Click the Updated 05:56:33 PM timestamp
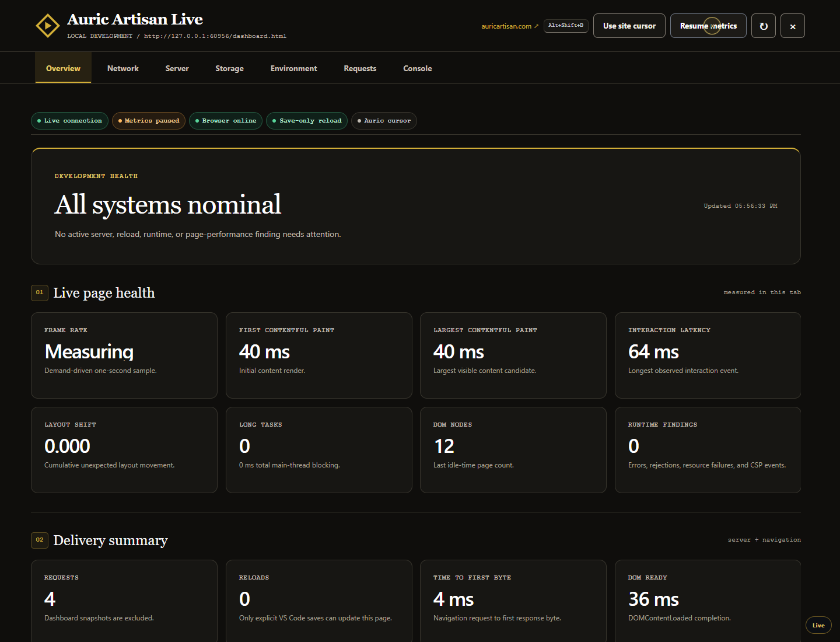 pos(740,206)
